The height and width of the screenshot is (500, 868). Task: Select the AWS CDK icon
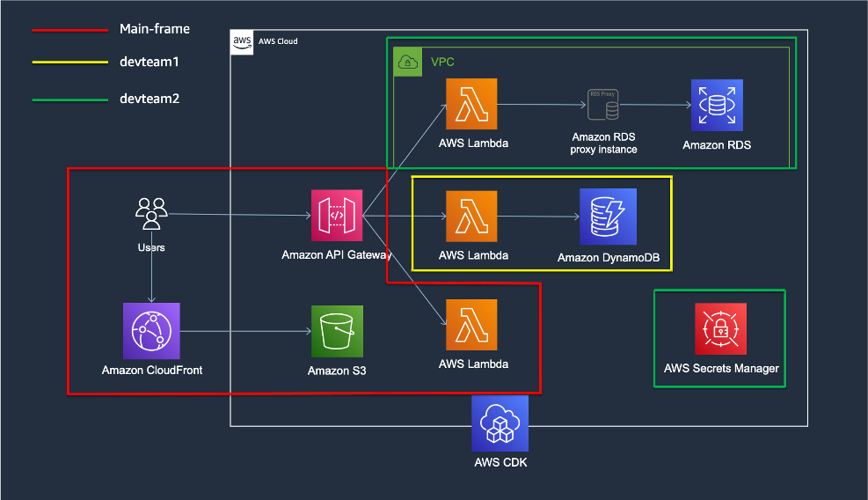point(500,423)
